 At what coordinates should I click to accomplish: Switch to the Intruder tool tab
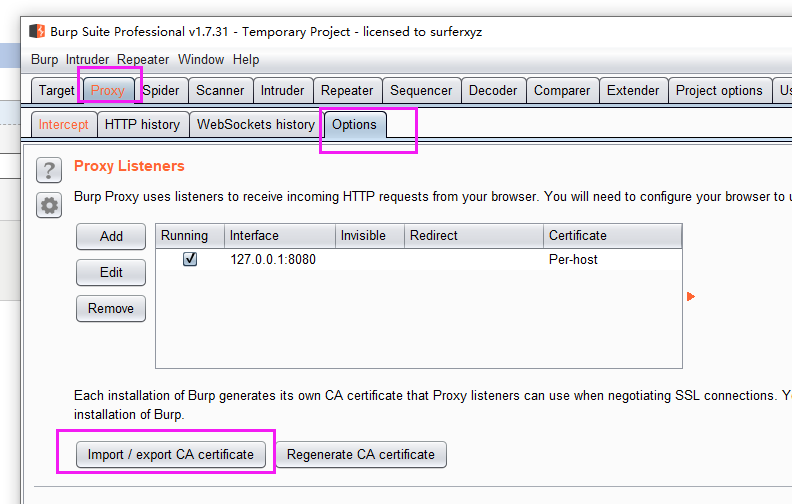tap(282, 90)
